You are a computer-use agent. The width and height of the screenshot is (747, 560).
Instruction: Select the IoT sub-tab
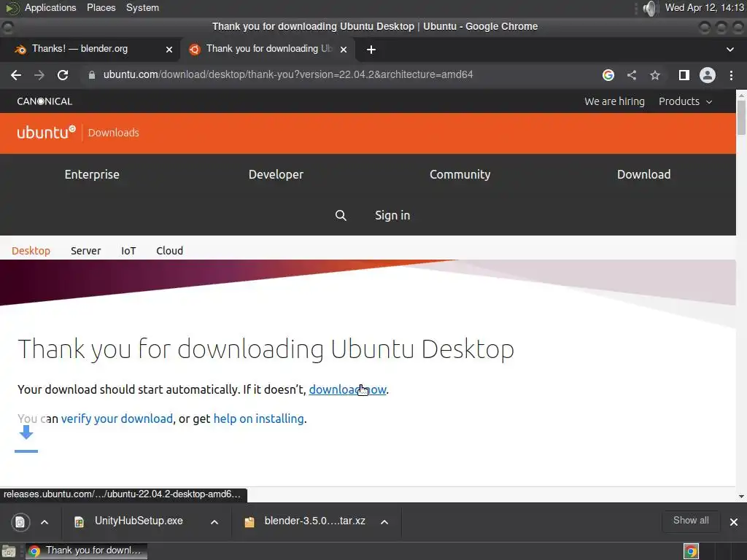point(128,251)
